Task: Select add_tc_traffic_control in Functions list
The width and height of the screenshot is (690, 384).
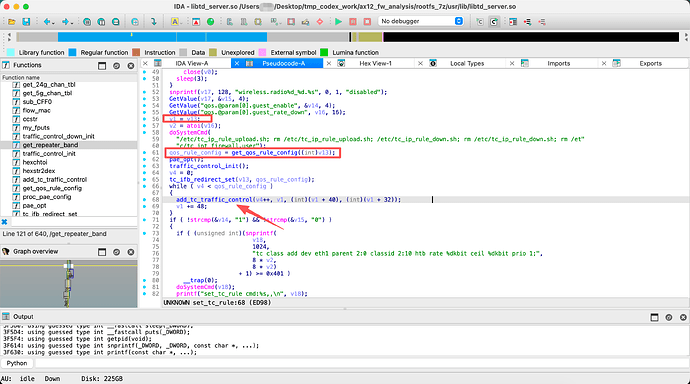Action: point(55,179)
